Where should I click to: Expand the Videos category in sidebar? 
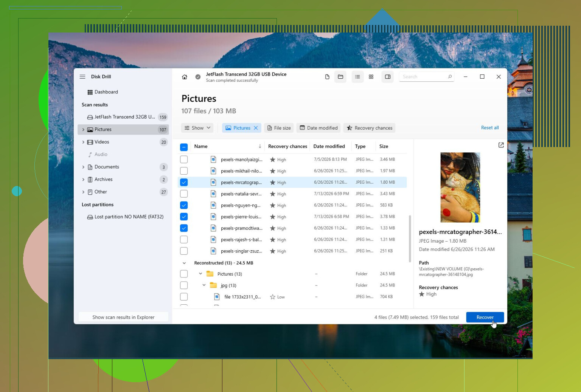click(x=83, y=142)
